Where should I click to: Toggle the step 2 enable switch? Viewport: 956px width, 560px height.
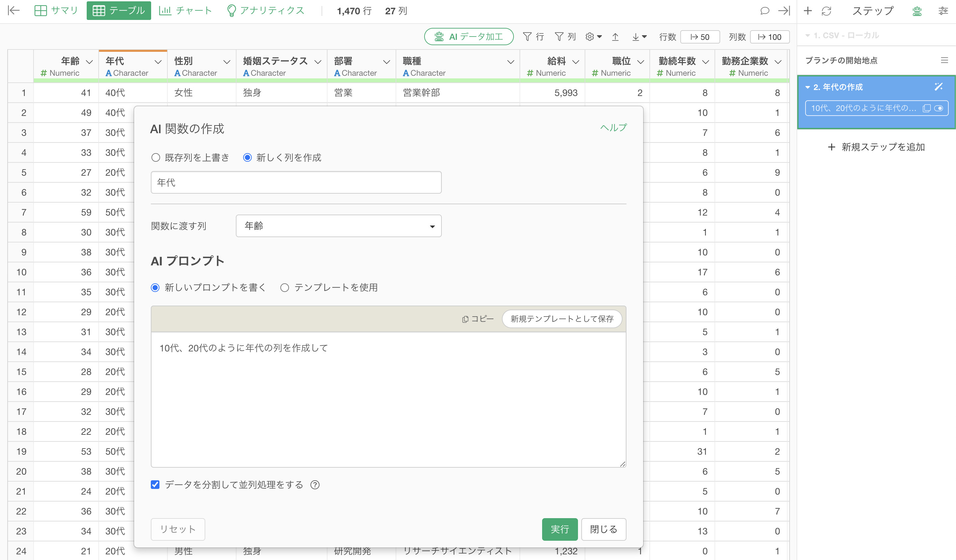[x=939, y=108]
